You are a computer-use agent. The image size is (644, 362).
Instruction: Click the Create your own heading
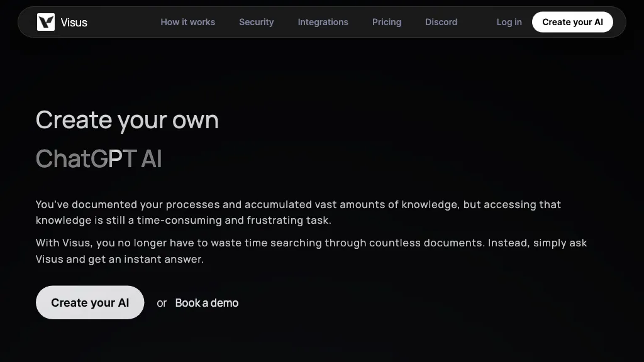127,119
